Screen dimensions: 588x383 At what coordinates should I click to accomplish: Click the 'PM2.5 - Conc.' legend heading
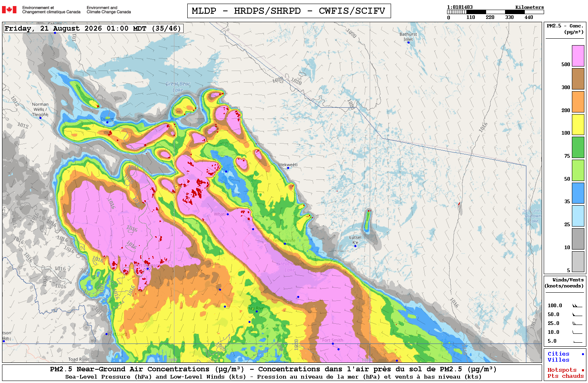coord(565,26)
